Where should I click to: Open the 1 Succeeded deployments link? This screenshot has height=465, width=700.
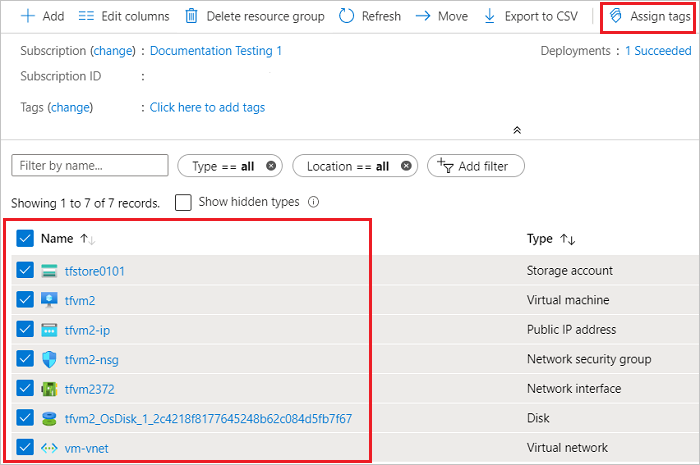[658, 51]
